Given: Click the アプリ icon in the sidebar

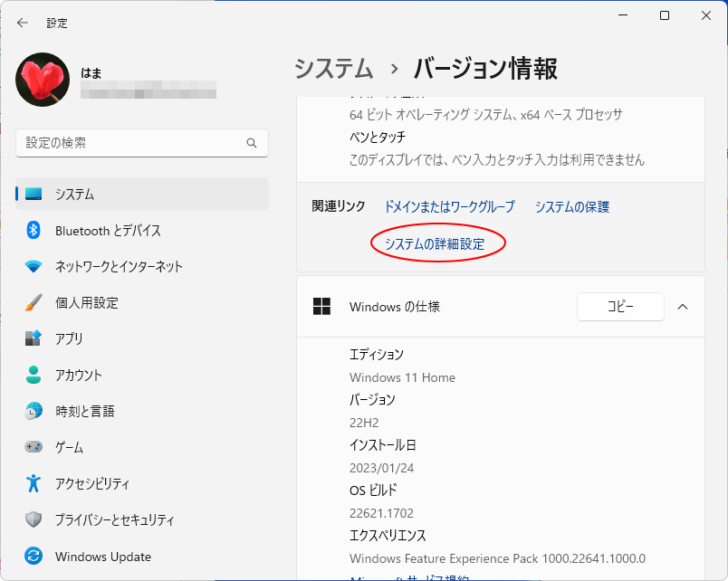Looking at the screenshot, I should click(x=33, y=339).
